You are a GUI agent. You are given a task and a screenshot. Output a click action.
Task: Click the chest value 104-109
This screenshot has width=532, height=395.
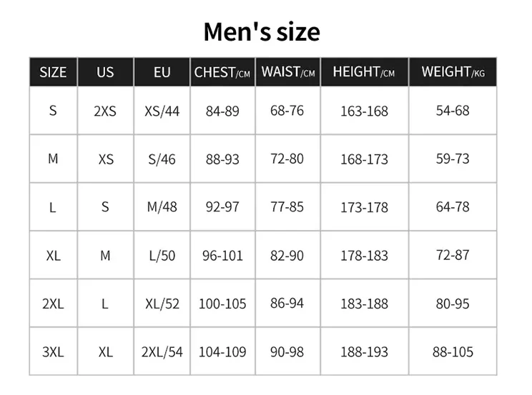click(x=222, y=351)
